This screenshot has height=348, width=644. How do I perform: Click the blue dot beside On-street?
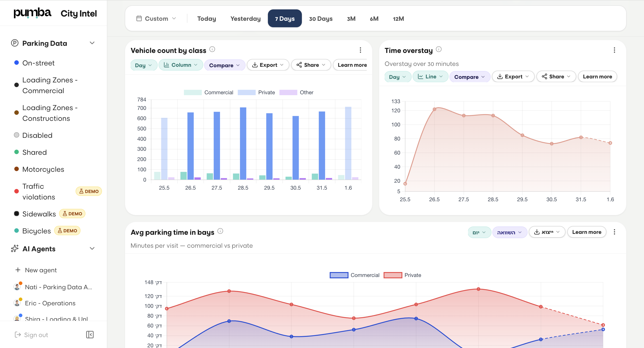tap(17, 63)
